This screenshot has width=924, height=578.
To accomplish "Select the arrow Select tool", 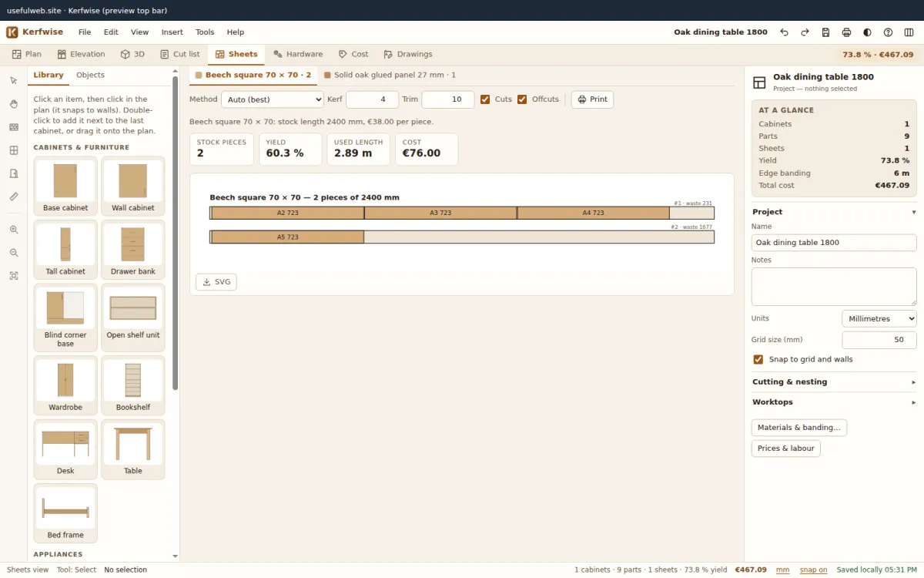I will [14, 81].
